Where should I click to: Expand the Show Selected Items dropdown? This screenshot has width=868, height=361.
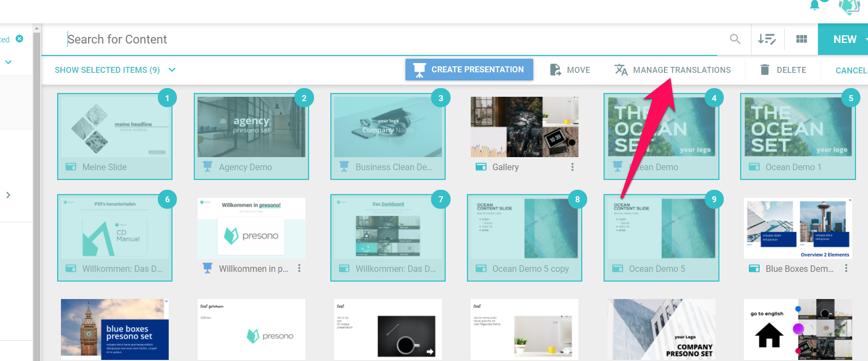[172, 70]
